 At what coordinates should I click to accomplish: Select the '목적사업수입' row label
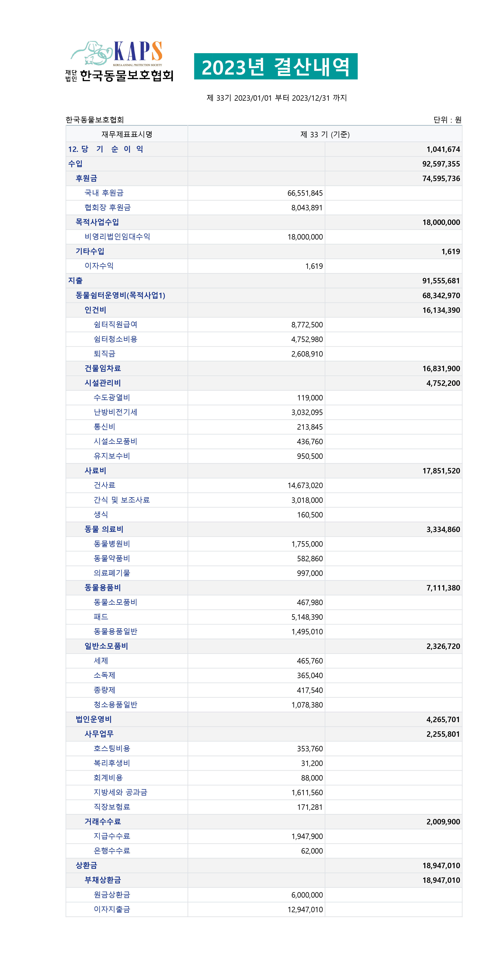pyautogui.click(x=97, y=222)
